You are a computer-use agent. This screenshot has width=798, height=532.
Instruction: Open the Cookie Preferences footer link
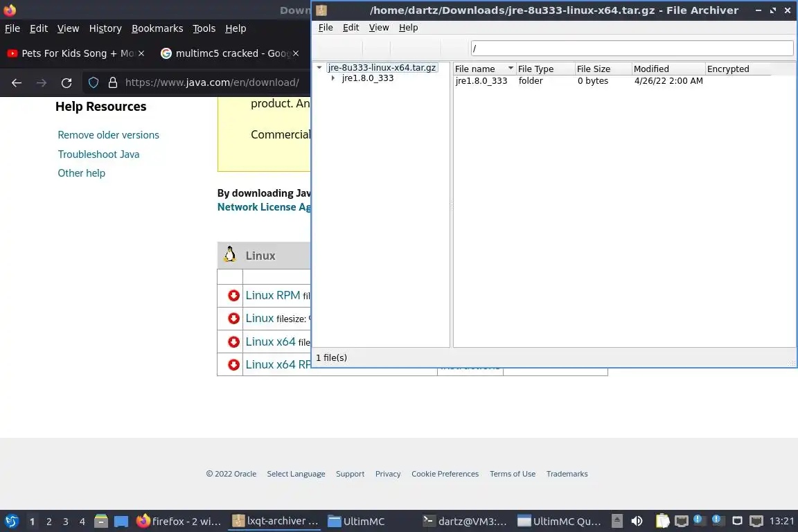coord(445,474)
